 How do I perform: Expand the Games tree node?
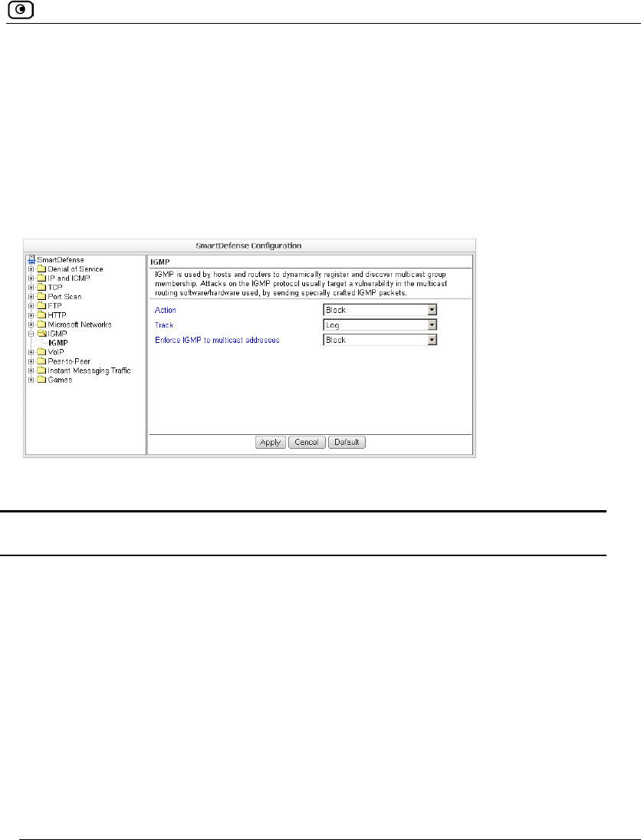31,379
